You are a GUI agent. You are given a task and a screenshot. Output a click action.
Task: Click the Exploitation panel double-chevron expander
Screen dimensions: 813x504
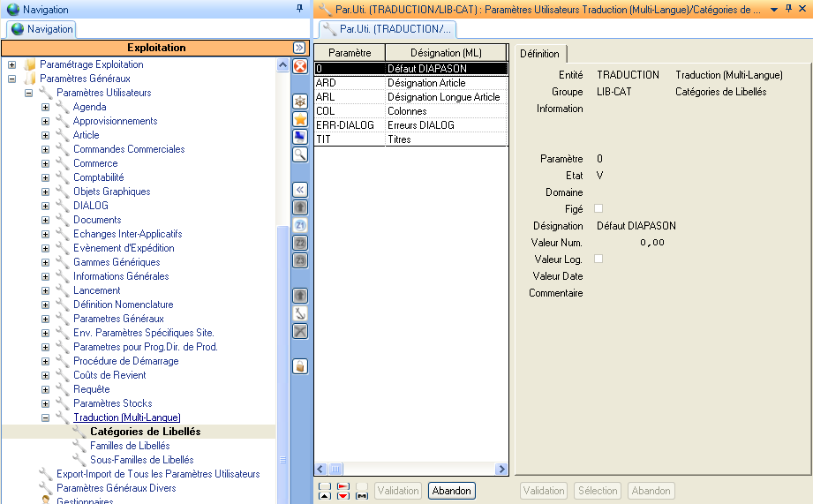(299, 48)
